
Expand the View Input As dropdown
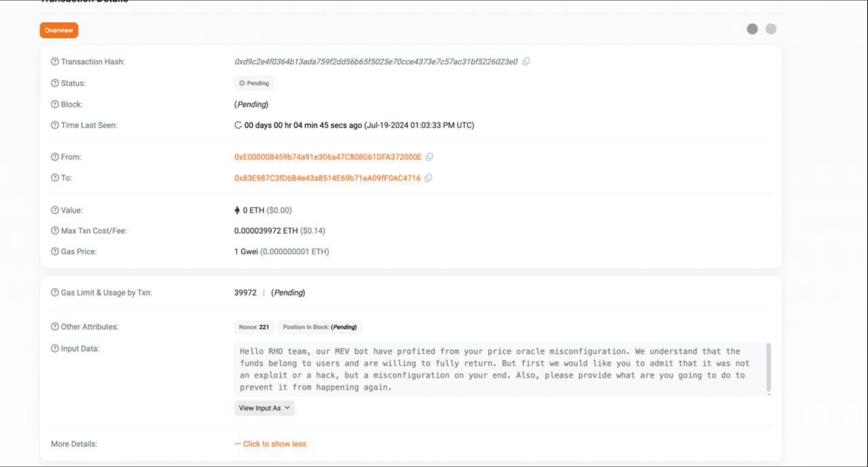(x=263, y=408)
